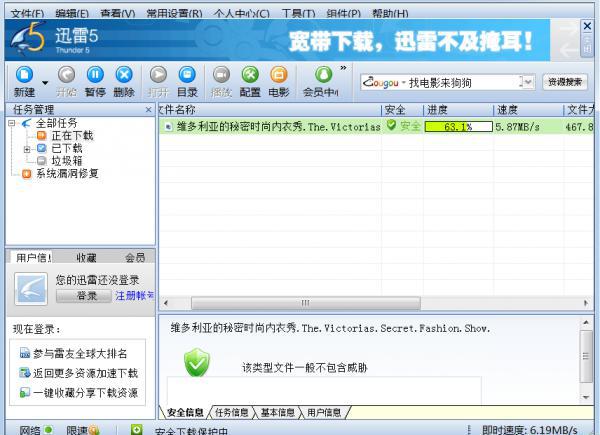Screen dimensions: 600x435
Task: Pause the download with 暂停 icon
Action: (95, 75)
